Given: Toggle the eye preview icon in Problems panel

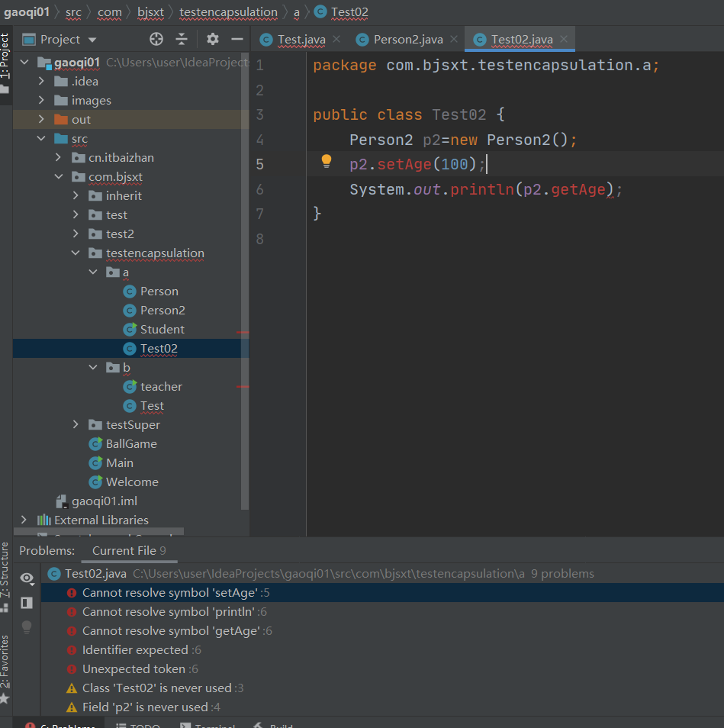Looking at the screenshot, I should click(27, 578).
